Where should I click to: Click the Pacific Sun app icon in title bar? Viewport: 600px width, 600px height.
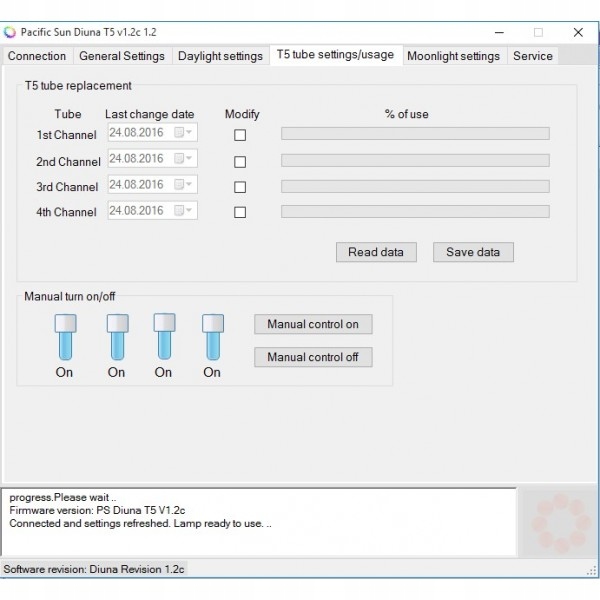[10, 33]
